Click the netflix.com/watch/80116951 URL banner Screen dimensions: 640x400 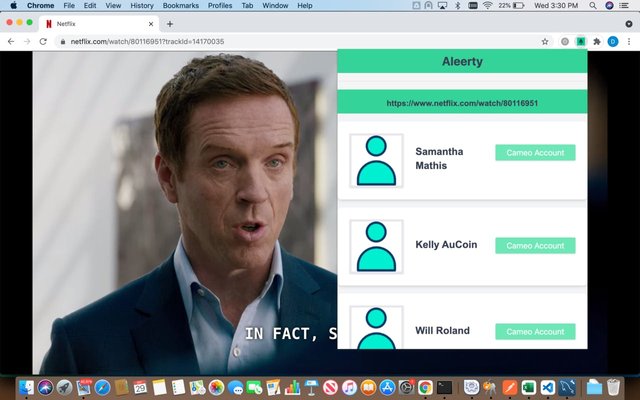462,103
